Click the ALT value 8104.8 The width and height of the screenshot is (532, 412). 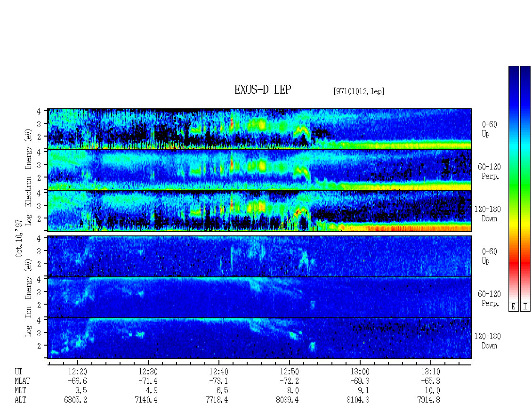(358, 400)
